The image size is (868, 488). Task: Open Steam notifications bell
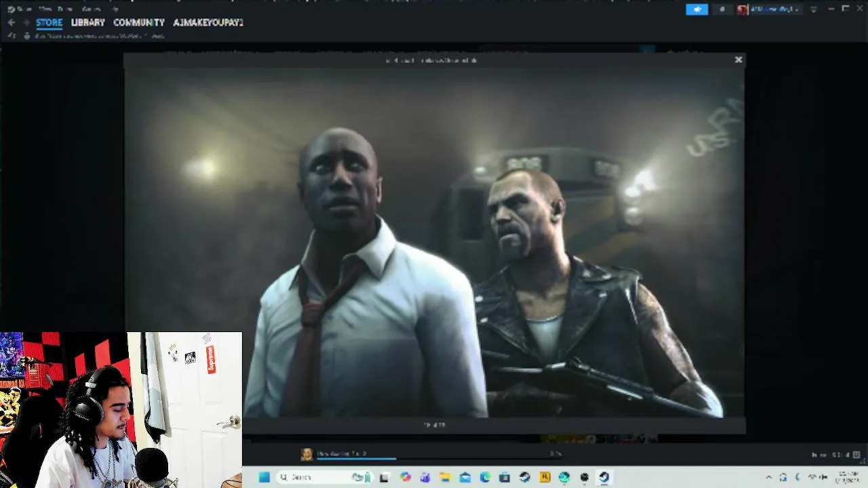[722, 9]
